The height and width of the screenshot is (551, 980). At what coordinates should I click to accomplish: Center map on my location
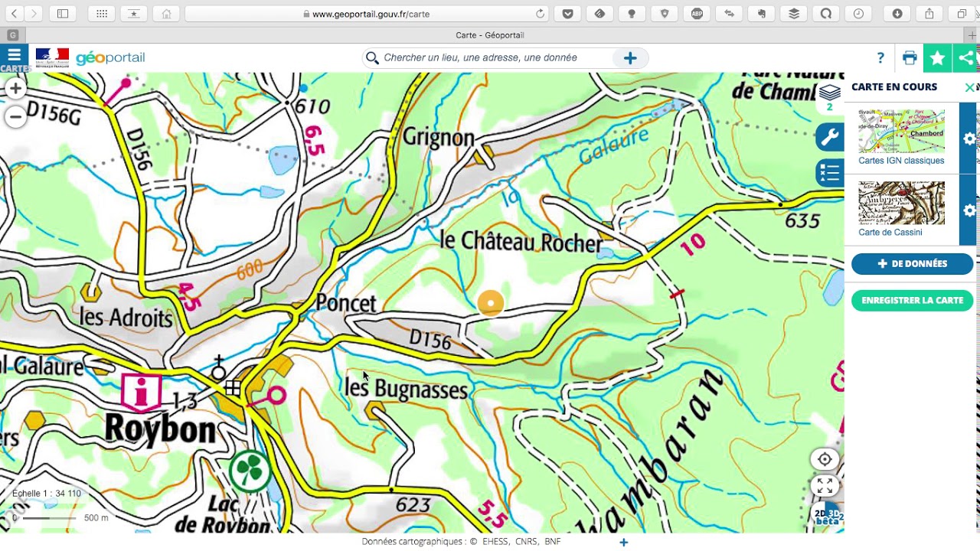tap(825, 459)
